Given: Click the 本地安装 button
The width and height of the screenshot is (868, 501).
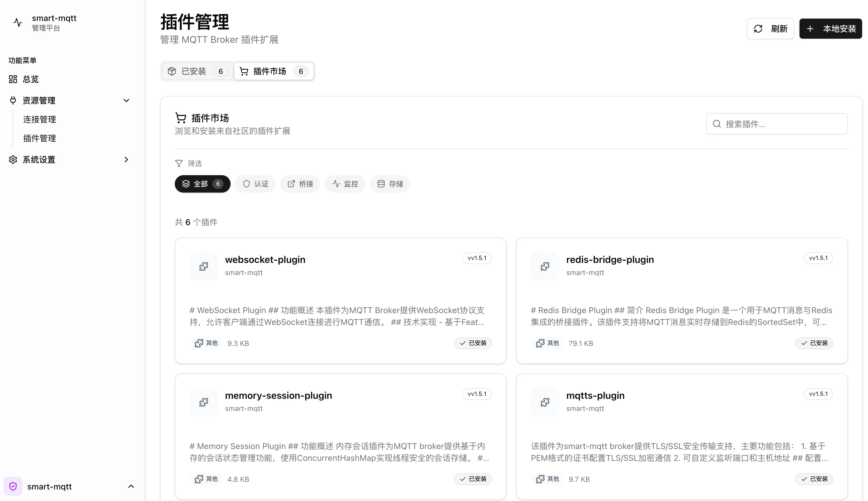Looking at the screenshot, I should point(830,29).
